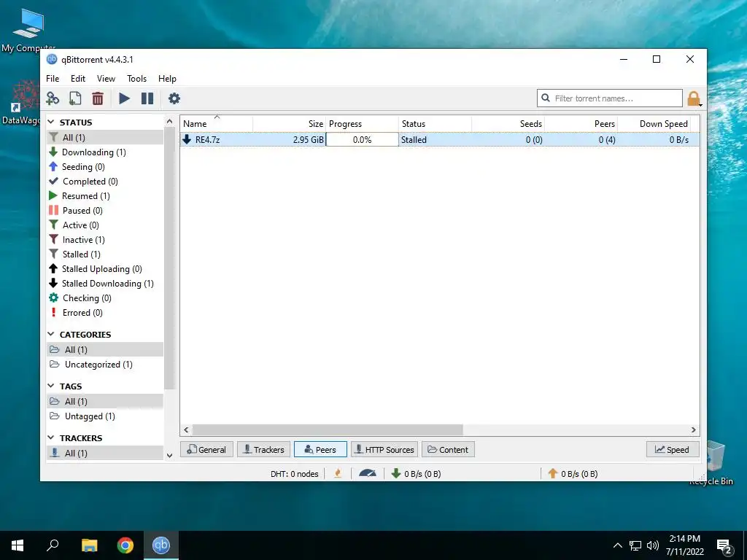Click the Resume play toolbar icon
Image resolution: width=747 pixels, height=560 pixels.
[x=124, y=98]
